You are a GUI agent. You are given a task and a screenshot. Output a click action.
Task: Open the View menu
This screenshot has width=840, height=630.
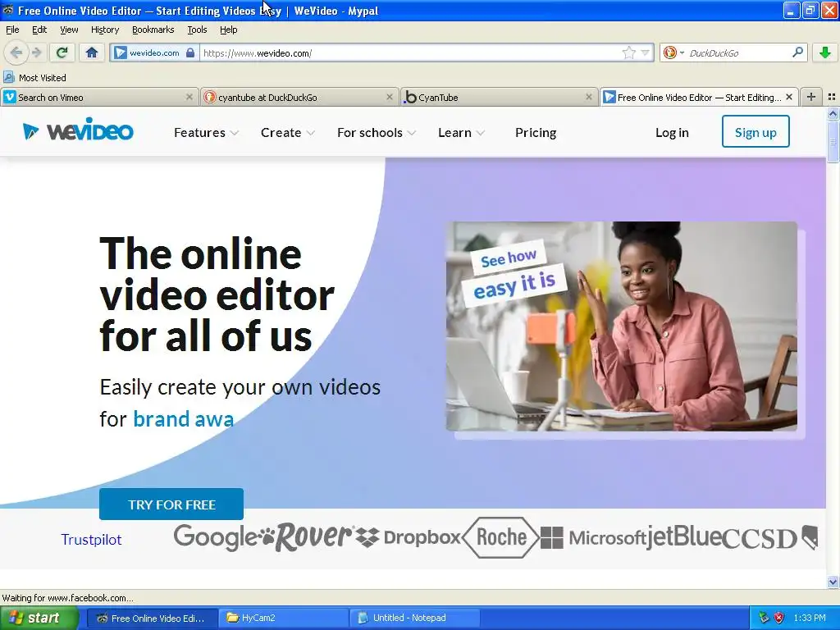click(69, 30)
